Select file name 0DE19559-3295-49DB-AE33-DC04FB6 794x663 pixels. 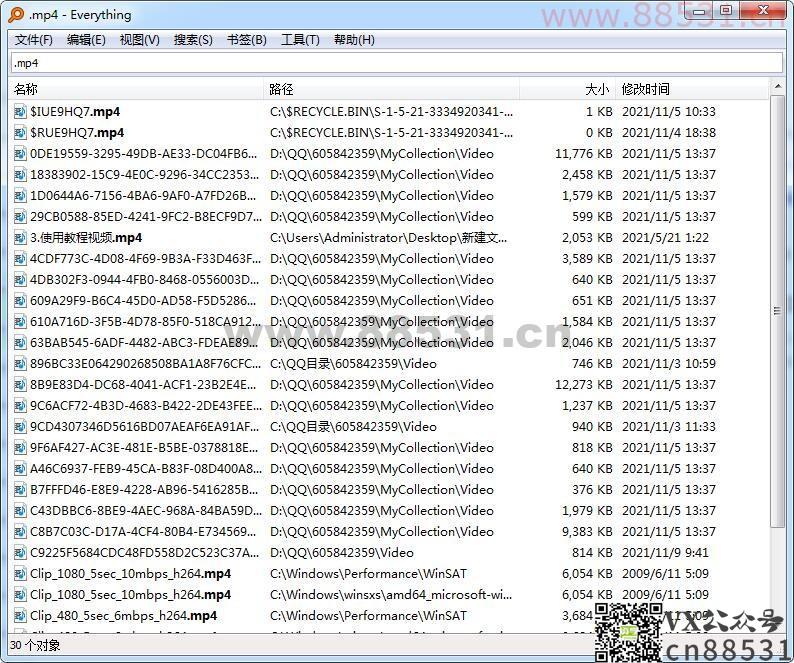pyautogui.click(x=143, y=153)
